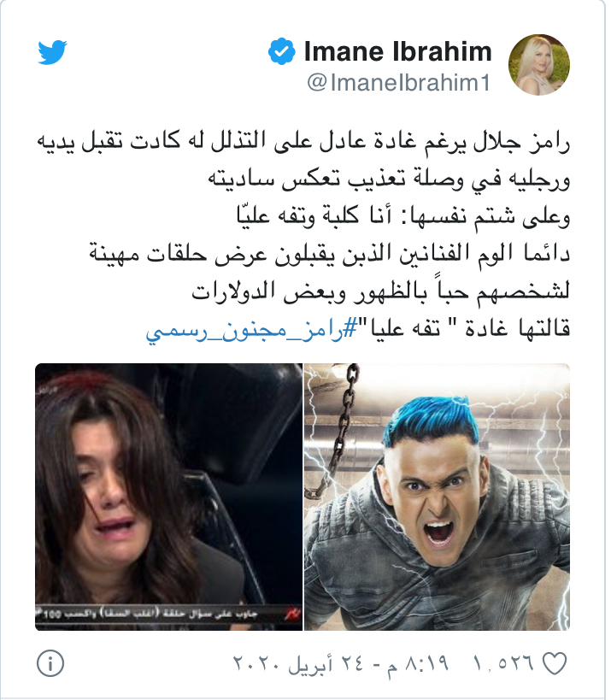Open the Imane Ibrahim display name
Image resolution: width=611 pixels, height=700 pixels.
(397, 51)
